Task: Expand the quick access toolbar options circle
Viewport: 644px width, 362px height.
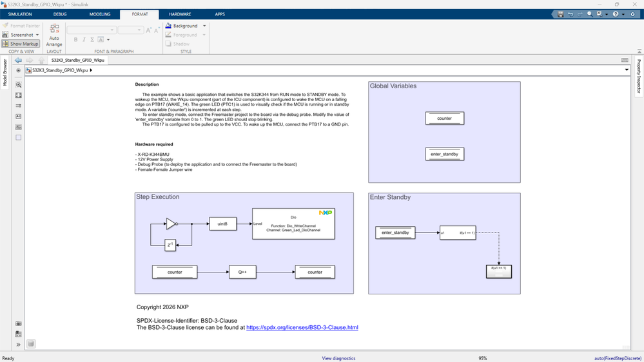Action: (633, 14)
